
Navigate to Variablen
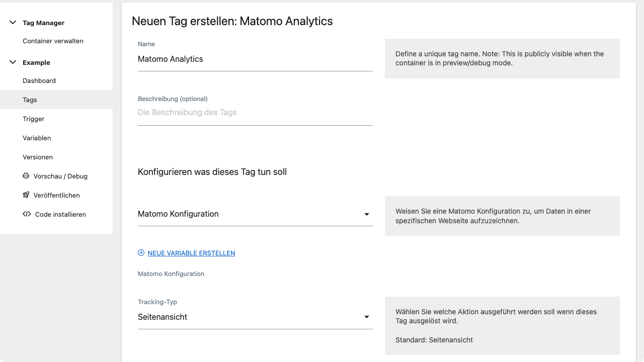37,138
